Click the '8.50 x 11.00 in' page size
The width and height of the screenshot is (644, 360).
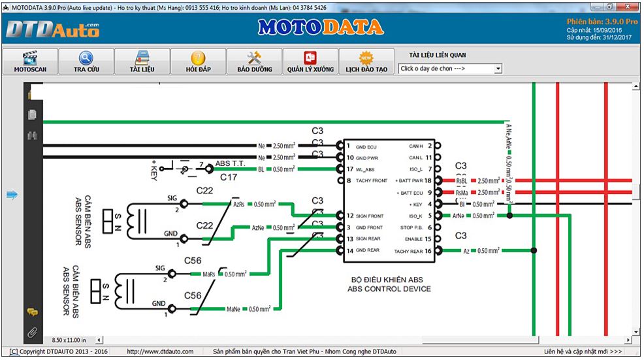pos(69,340)
